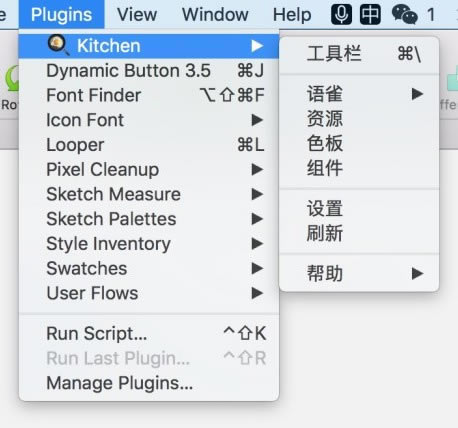The width and height of the screenshot is (458, 428).
Task: Open the Window menu
Action: click(x=215, y=15)
